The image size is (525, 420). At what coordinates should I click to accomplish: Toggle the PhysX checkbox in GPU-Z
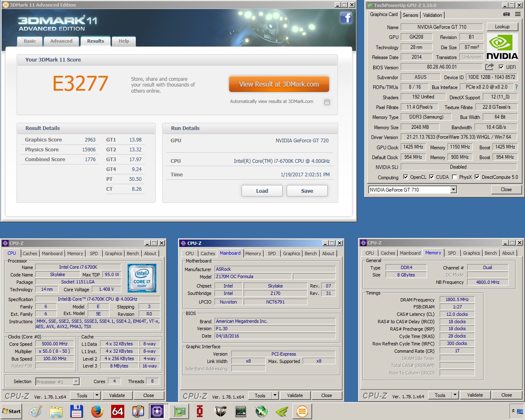[454, 177]
